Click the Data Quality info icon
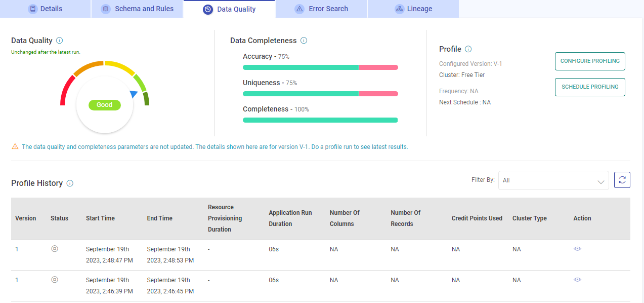644x303 pixels. 60,40
